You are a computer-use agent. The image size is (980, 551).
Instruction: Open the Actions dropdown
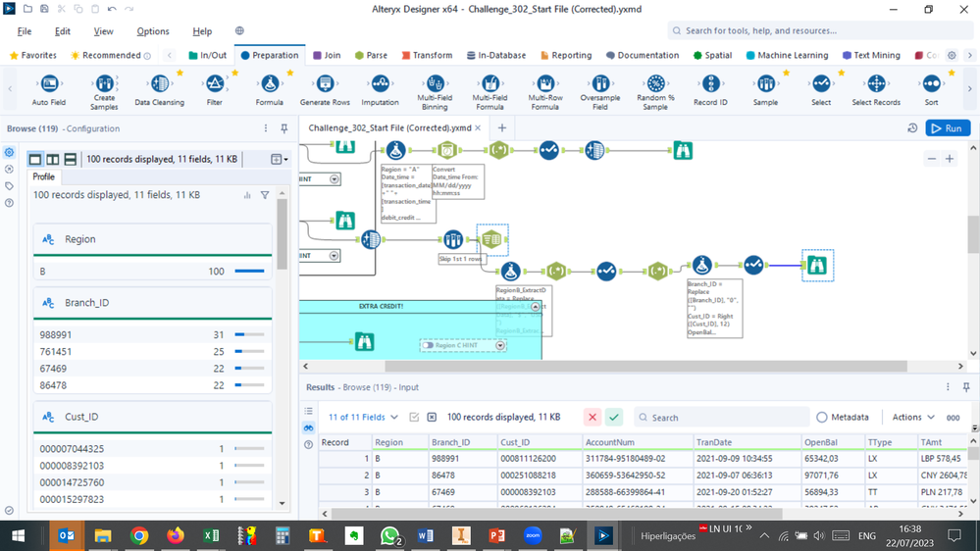(x=913, y=418)
